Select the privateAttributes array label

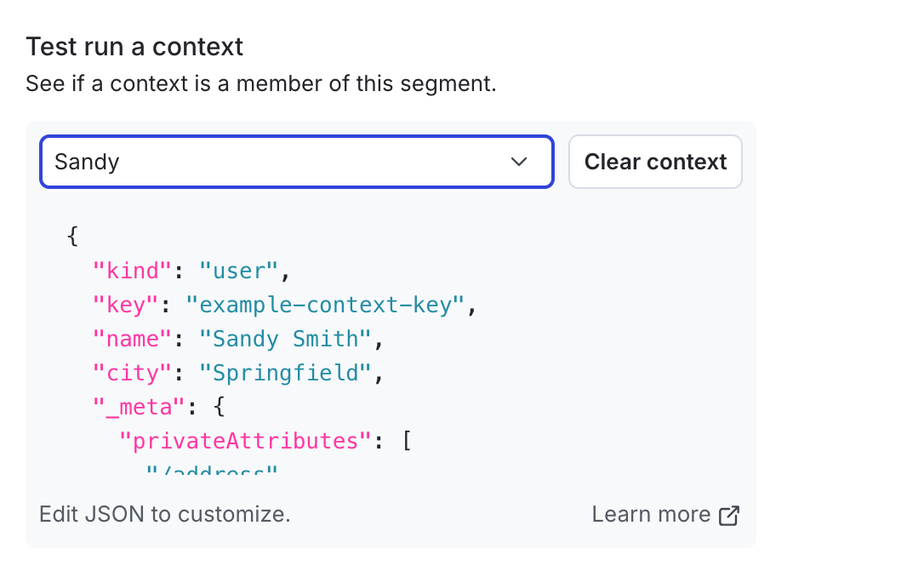click(x=247, y=441)
